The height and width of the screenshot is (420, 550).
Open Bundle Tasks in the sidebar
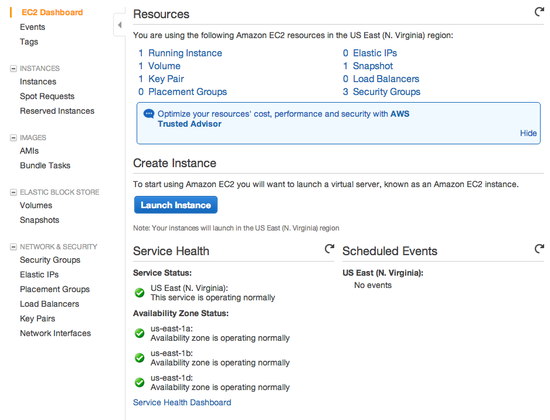(x=45, y=166)
